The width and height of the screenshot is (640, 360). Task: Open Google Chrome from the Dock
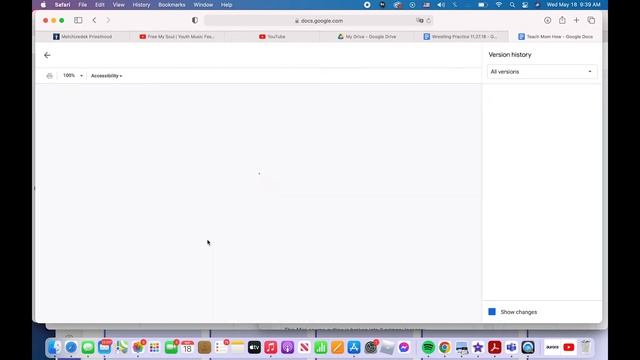pos(445,347)
